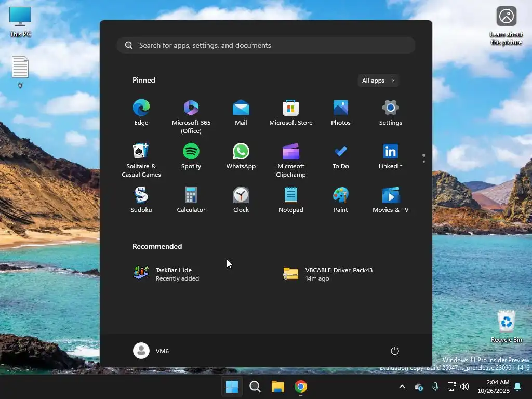Open Google Chrome from taskbar
Image resolution: width=532 pixels, height=399 pixels.
point(301,387)
